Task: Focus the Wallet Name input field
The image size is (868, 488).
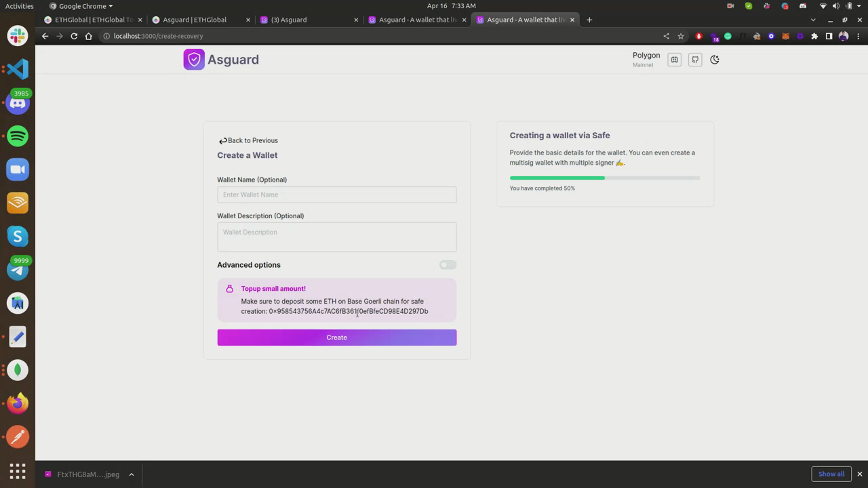Action: (x=337, y=195)
